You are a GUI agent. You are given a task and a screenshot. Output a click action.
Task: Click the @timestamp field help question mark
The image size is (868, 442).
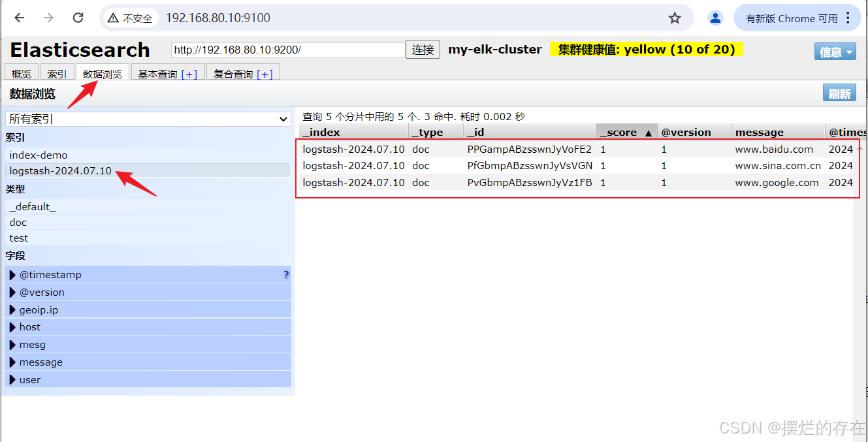[286, 275]
